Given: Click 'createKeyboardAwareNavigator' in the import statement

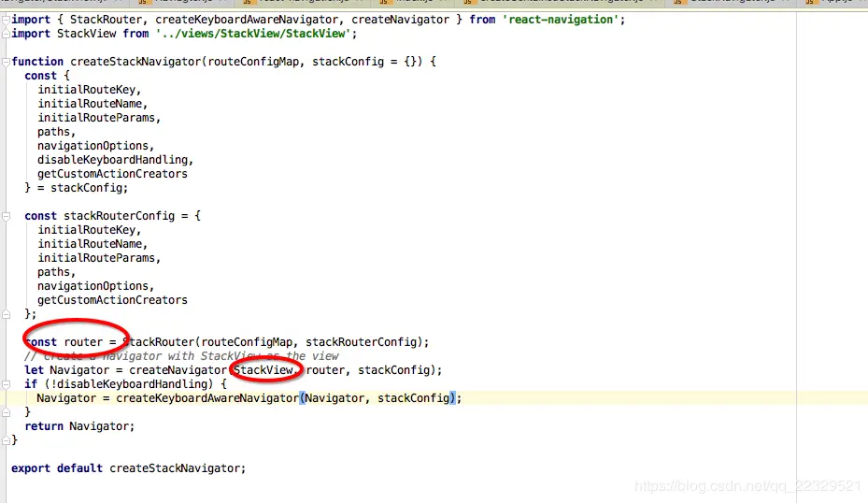Looking at the screenshot, I should pos(247,20).
